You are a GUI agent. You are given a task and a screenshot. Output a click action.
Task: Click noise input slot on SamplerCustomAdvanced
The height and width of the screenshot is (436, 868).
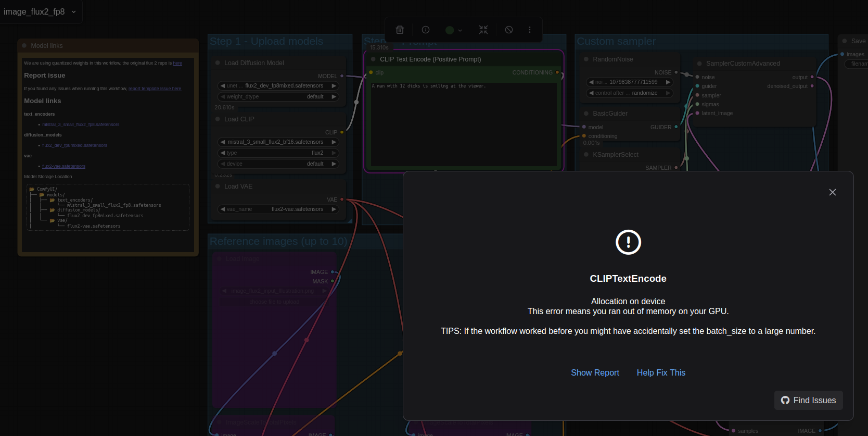click(x=697, y=77)
